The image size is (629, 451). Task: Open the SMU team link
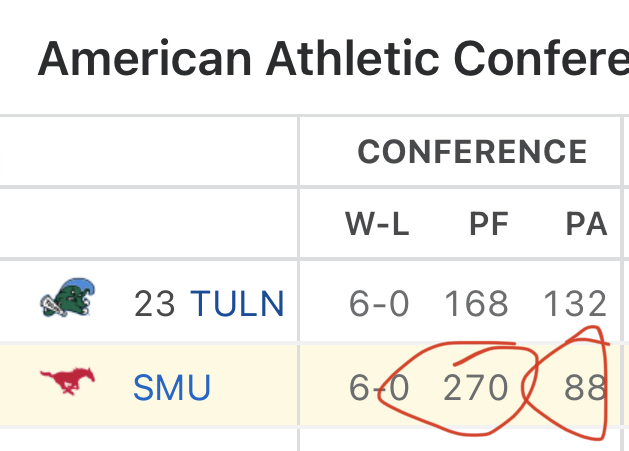pyautogui.click(x=172, y=388)
